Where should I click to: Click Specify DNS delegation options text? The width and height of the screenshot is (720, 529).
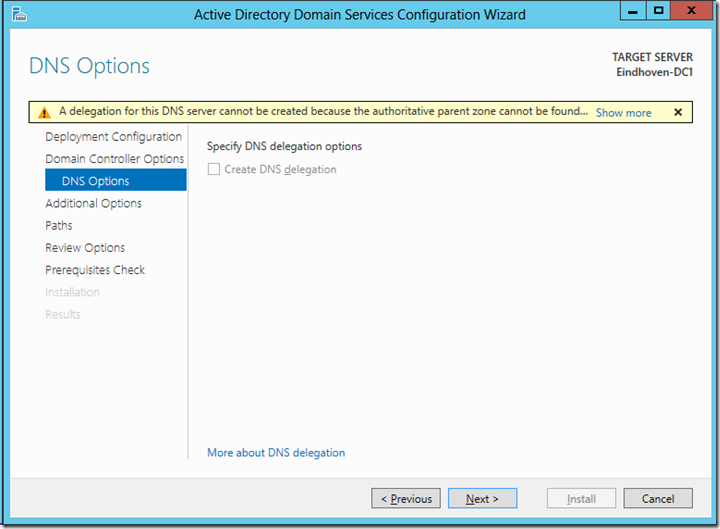point(284,146)
